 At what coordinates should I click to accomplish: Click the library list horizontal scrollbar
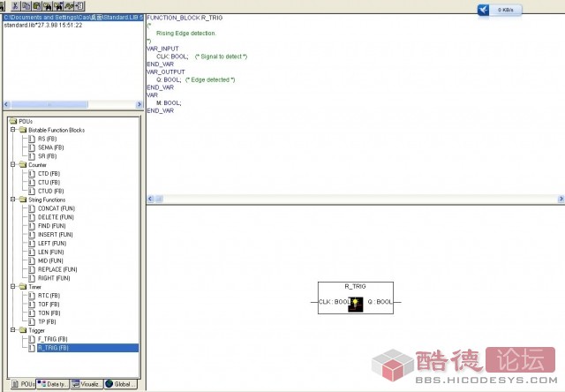coord(71,104)
